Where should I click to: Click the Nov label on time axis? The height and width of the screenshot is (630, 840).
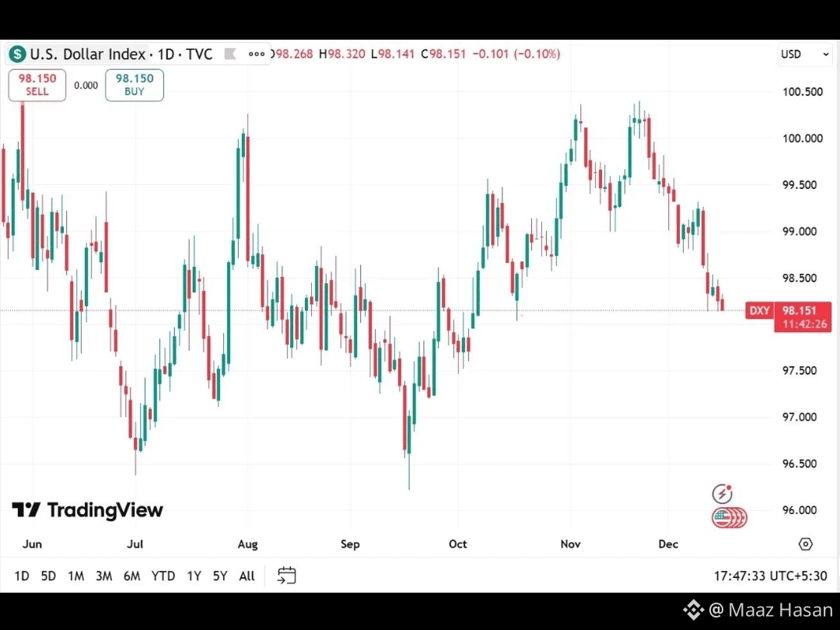coord(570,544)
